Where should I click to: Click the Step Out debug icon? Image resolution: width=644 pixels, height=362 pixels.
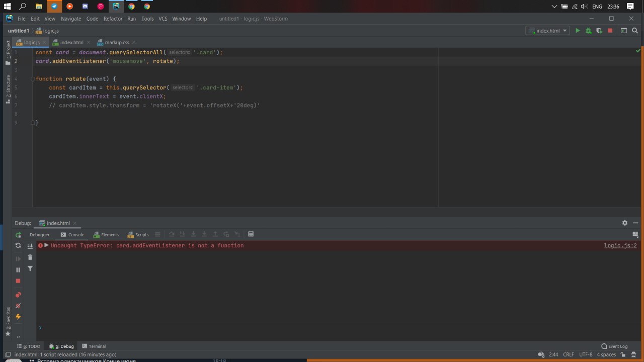(215, 234)
